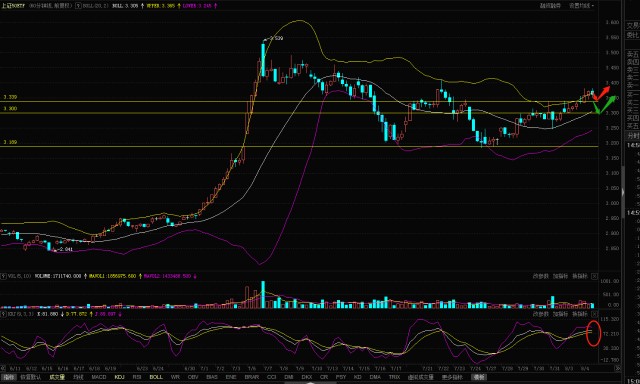Click the third link in the KDJ panel header
The image size is (640, 384).
(x=580, y=314)
